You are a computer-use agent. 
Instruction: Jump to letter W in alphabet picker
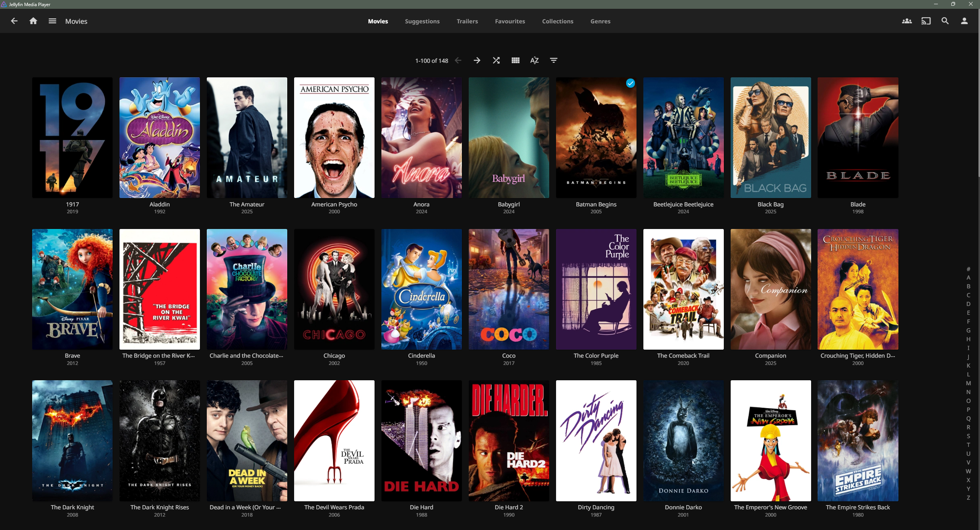968,471
